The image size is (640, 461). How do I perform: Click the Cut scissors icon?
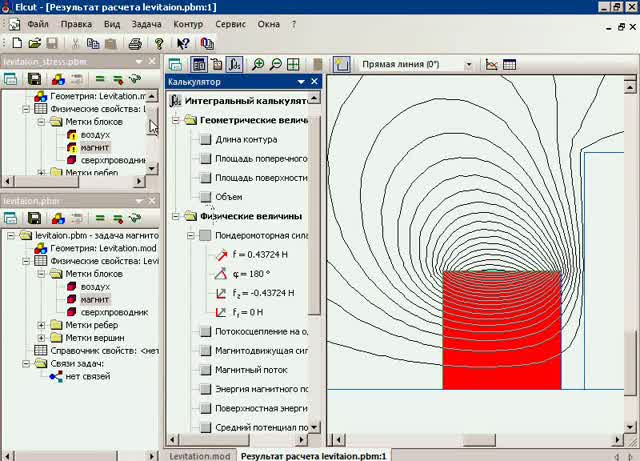(76, 44)
